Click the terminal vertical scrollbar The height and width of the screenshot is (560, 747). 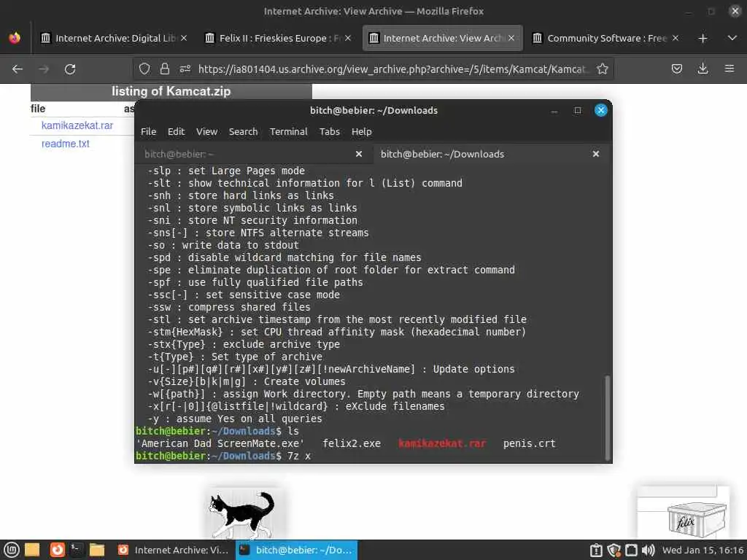(607, 418)
